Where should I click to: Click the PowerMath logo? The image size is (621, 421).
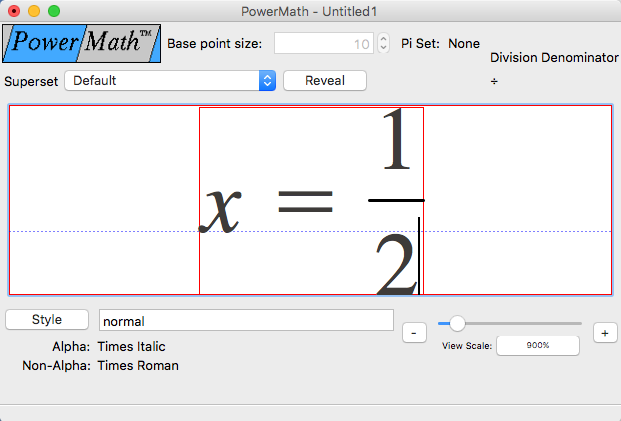(x=81, y=43)
